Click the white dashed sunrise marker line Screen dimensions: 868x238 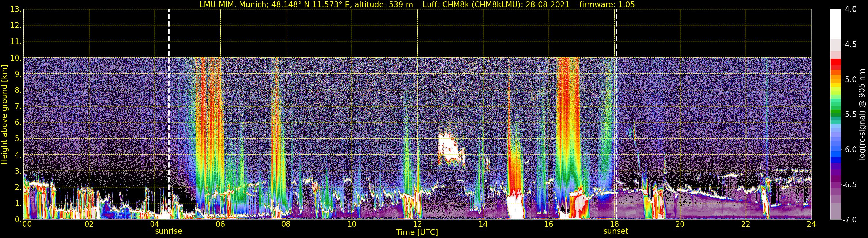[169, 114]
